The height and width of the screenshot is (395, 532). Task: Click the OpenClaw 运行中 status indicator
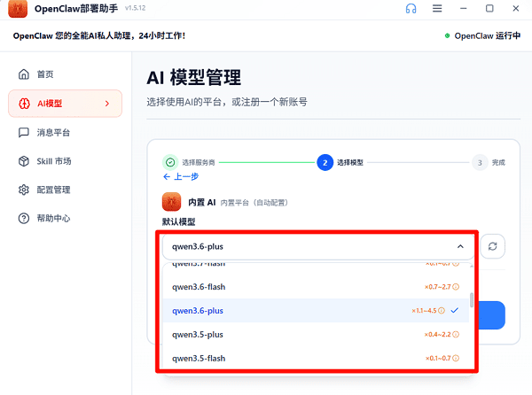tap(482, 36)
